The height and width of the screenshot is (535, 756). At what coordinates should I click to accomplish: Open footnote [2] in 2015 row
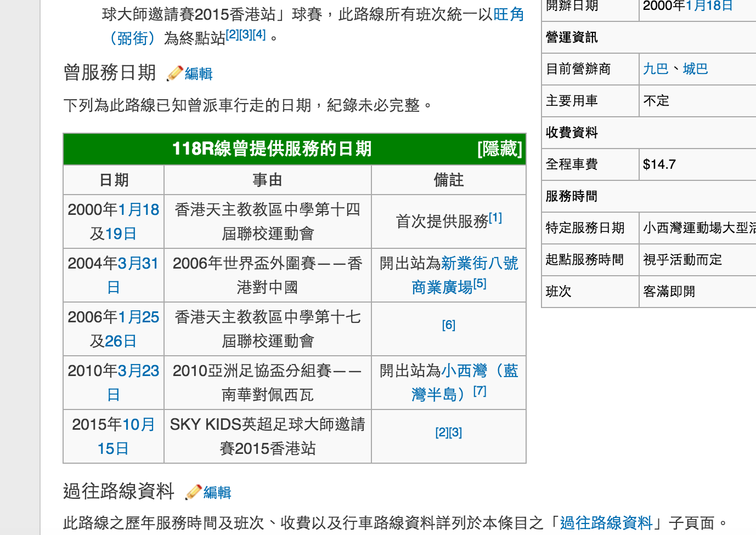point(442,432)
